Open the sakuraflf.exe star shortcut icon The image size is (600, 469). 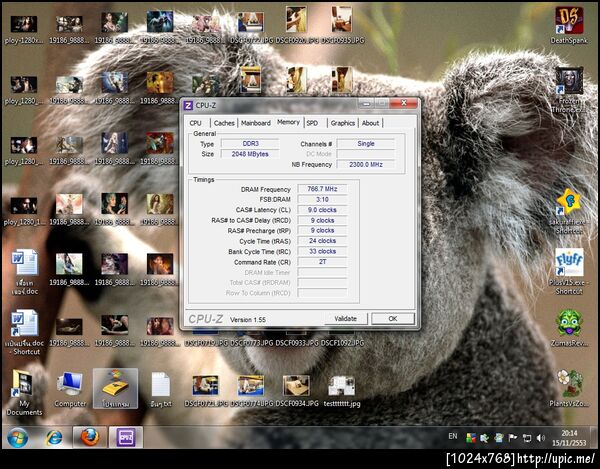click(569, 202)
